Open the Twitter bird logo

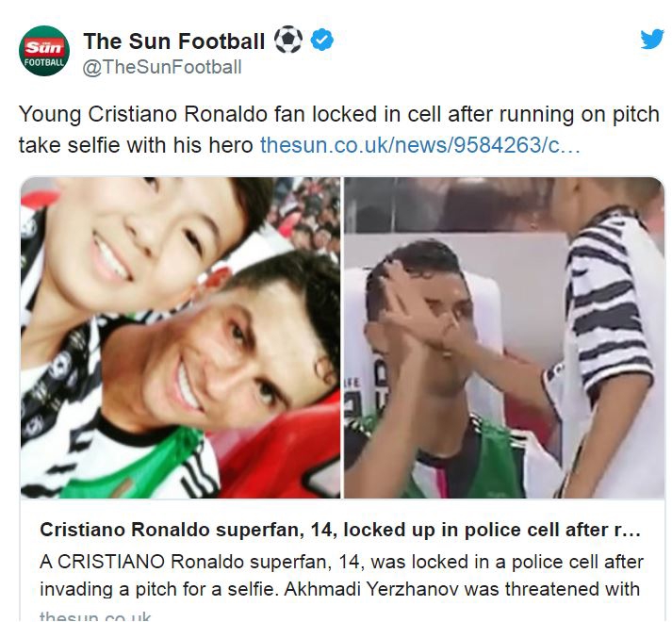[x=652, y=40]
